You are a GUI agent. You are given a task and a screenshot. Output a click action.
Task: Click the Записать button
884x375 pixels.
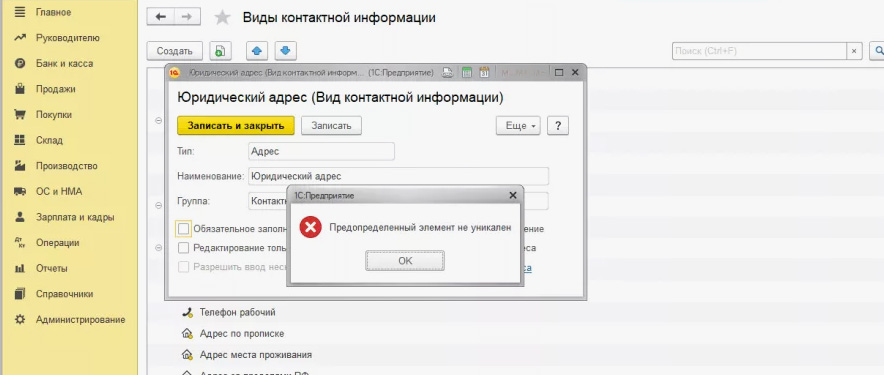click(x=332, y=126)
